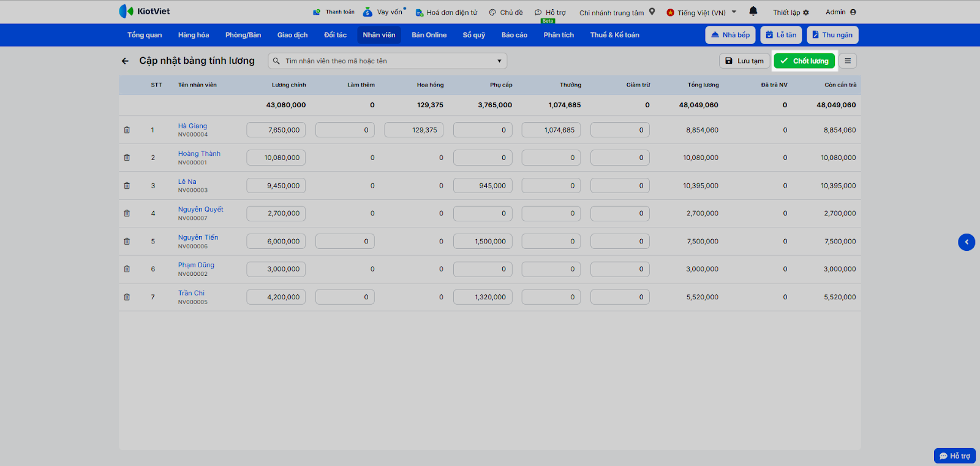Open the Admin account menu
This screenshot has height=466, width=980.
tap(840, 12)
